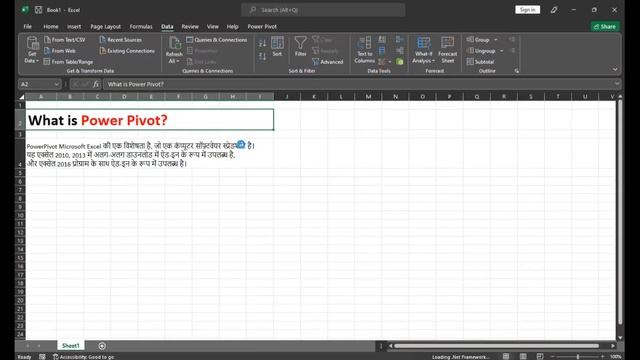640x360 pixels.
Task: Switch to the Insert tab
Action: pos(74,27)
